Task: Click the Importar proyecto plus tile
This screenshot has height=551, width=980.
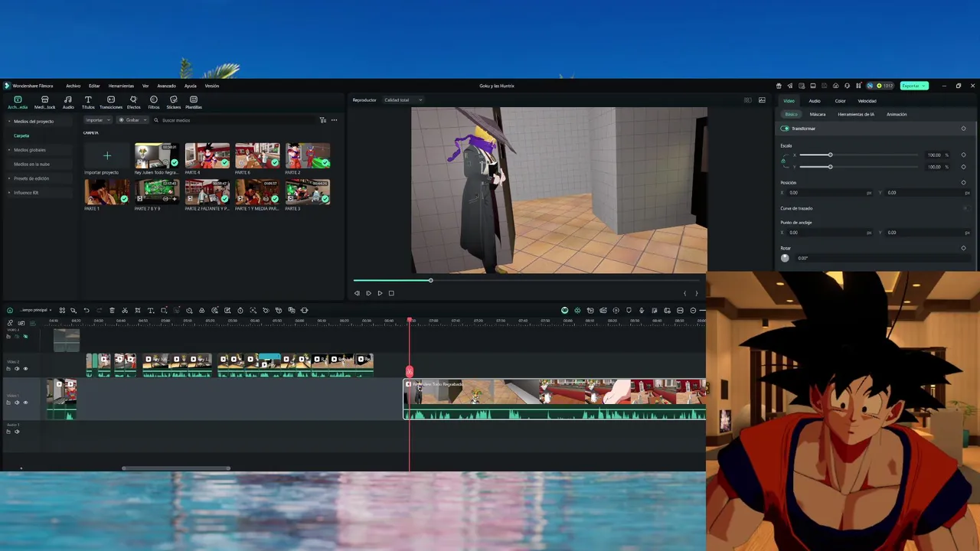Action: (x=107, y=156)
